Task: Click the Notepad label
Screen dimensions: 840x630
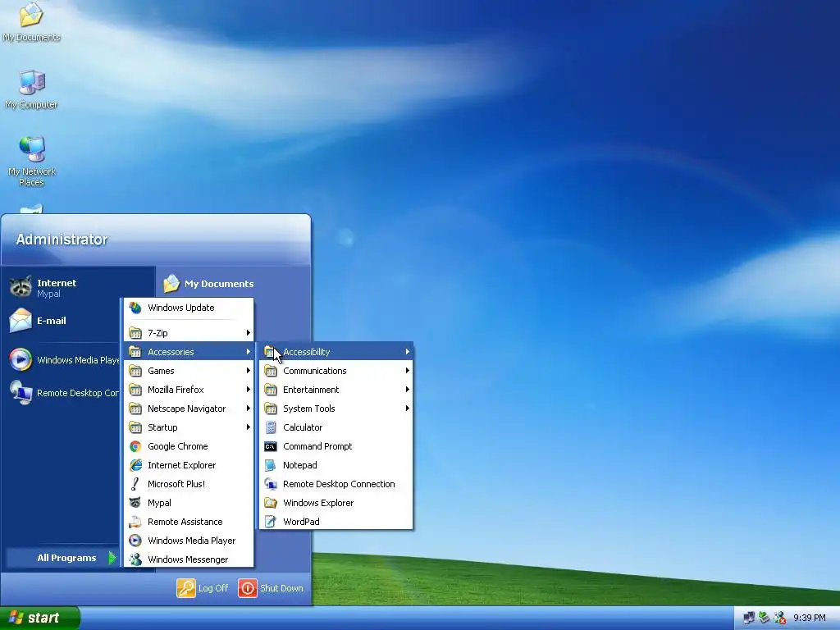Action: click(300, 465)
